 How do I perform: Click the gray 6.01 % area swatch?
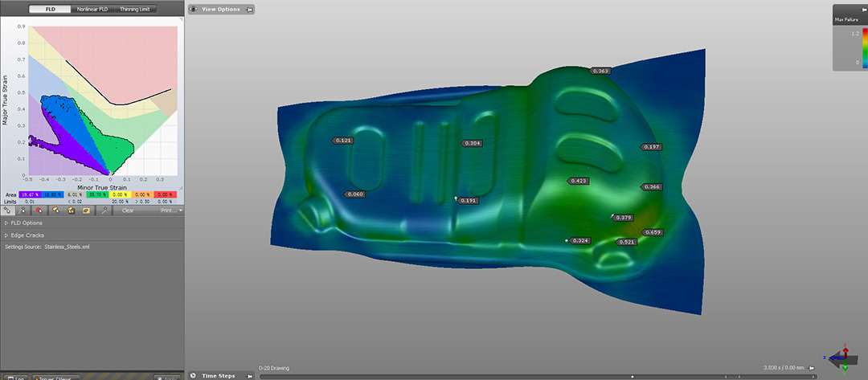75,194
